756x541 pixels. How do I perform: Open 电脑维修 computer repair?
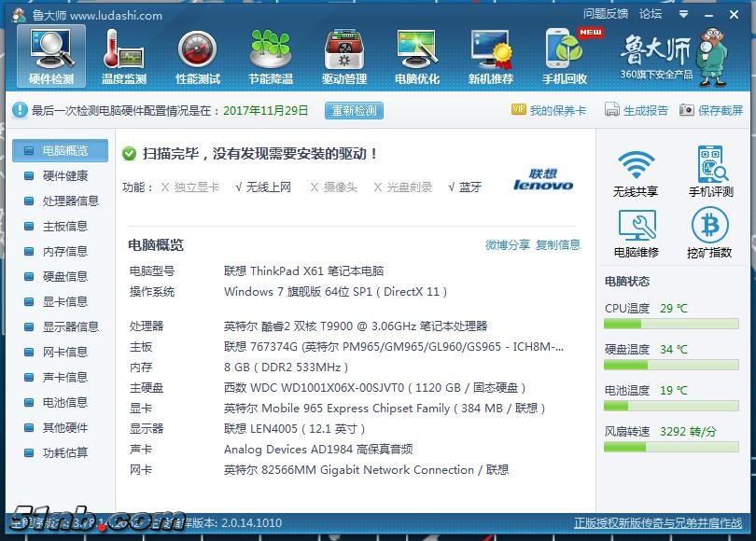tap(636, 234)
